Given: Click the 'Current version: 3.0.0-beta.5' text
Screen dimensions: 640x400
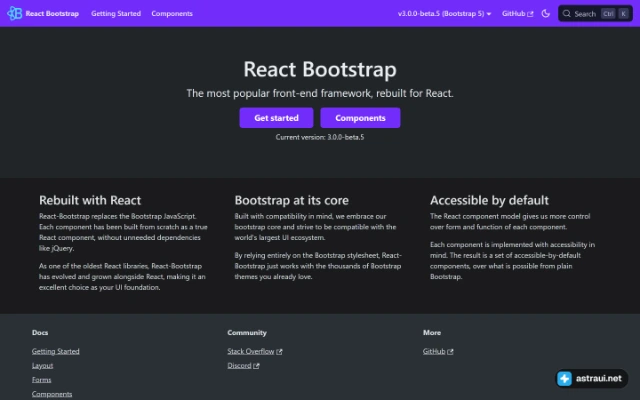Looking at the screenshot, I should (x=320, y=137).
